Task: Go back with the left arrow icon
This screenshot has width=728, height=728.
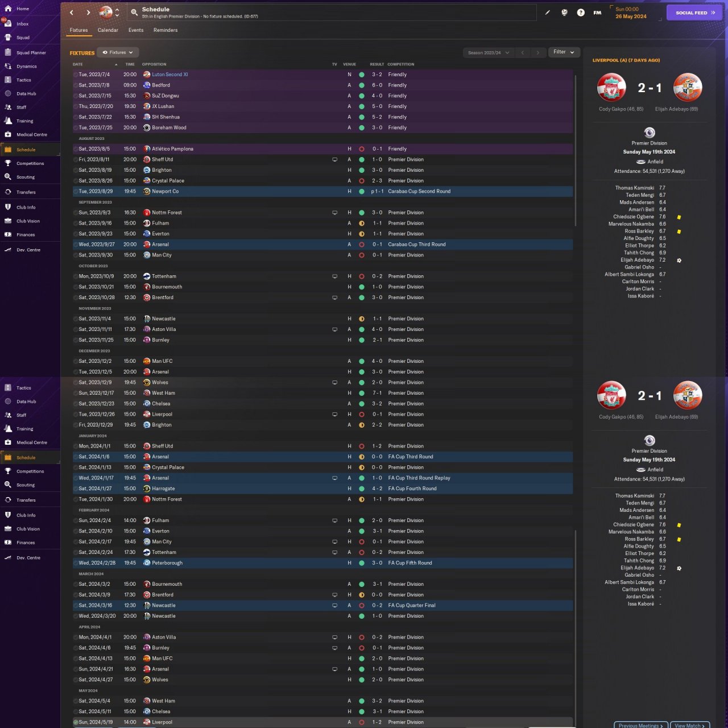Action: [x=71, y=12]
